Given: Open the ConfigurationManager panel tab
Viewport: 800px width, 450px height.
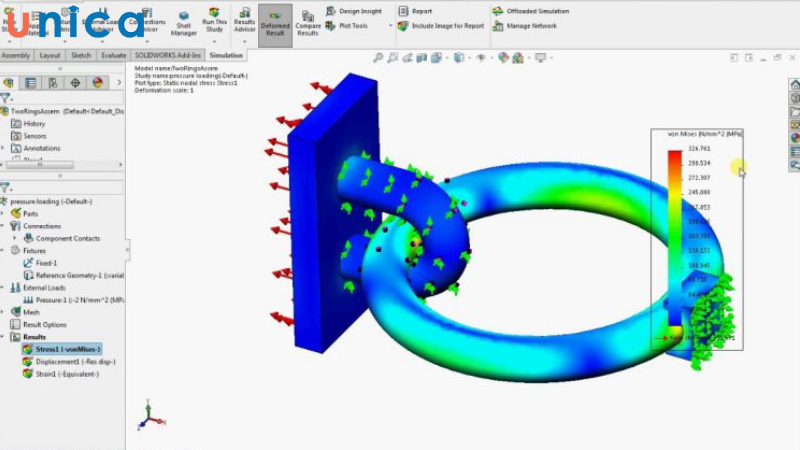Looking at the screenshot, I should (53, 83).
